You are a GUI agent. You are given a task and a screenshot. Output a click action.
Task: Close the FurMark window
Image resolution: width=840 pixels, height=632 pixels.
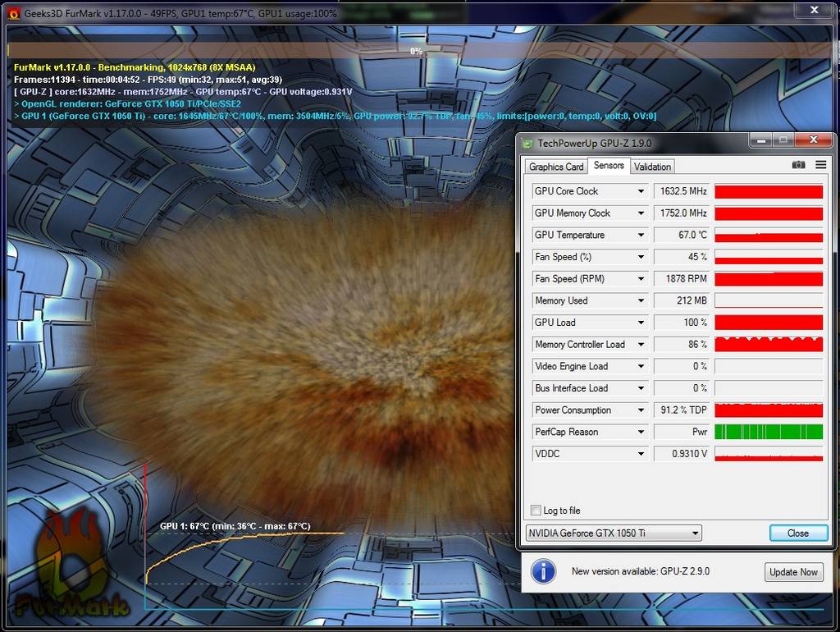coord(815,10)
